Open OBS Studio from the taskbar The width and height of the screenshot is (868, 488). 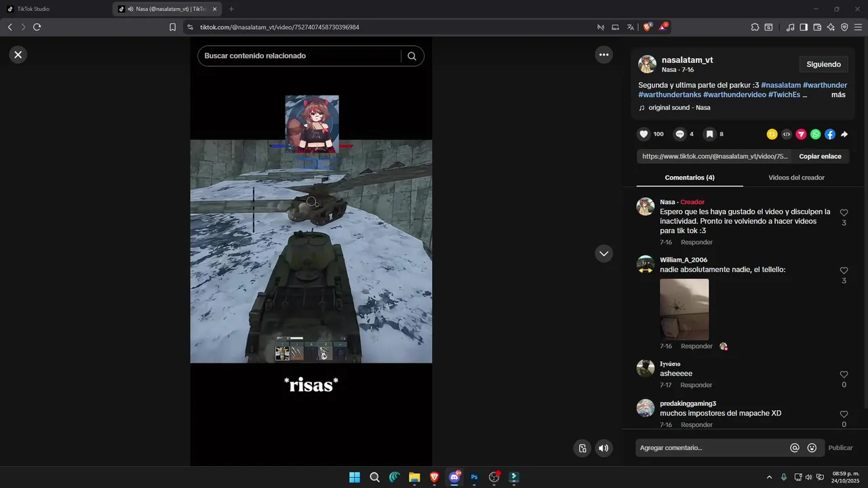(x=494, y=477)
